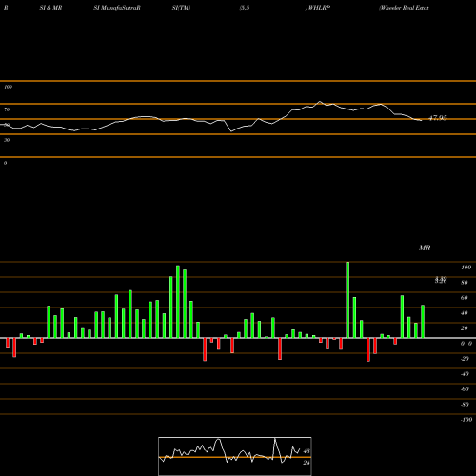Click the 'WHLRP' ticker symbol text

tap(319, 8)
